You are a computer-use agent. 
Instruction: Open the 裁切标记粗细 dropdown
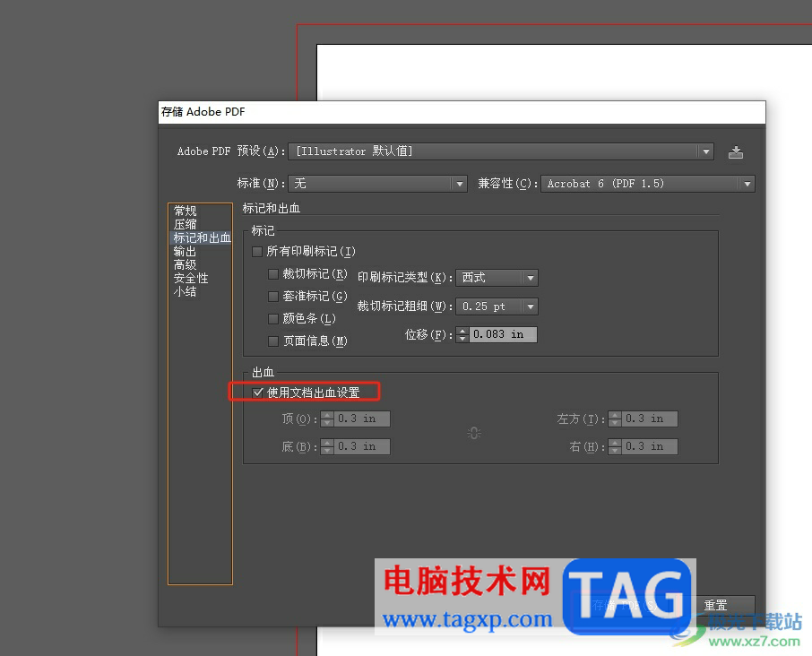tap(497, 306)
